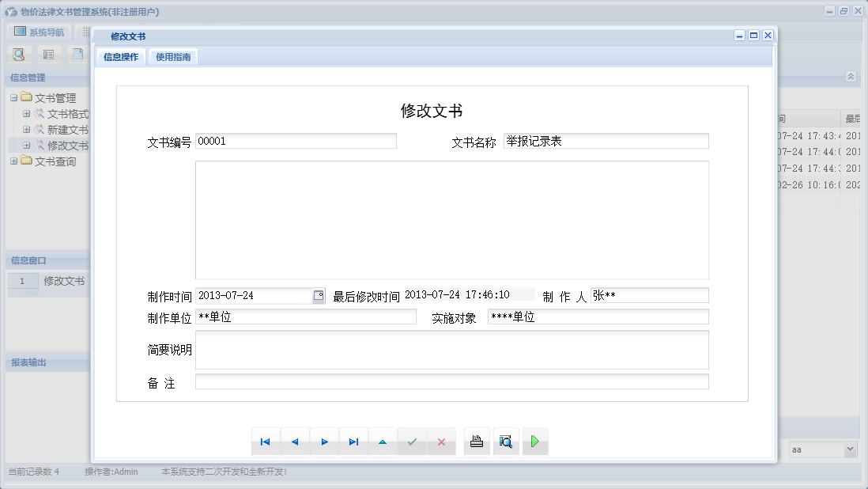Image resolution: width=868 pixels, height=489 pixels.
Task: Click the 实施对象 input field
Action: tap(598, 317)
